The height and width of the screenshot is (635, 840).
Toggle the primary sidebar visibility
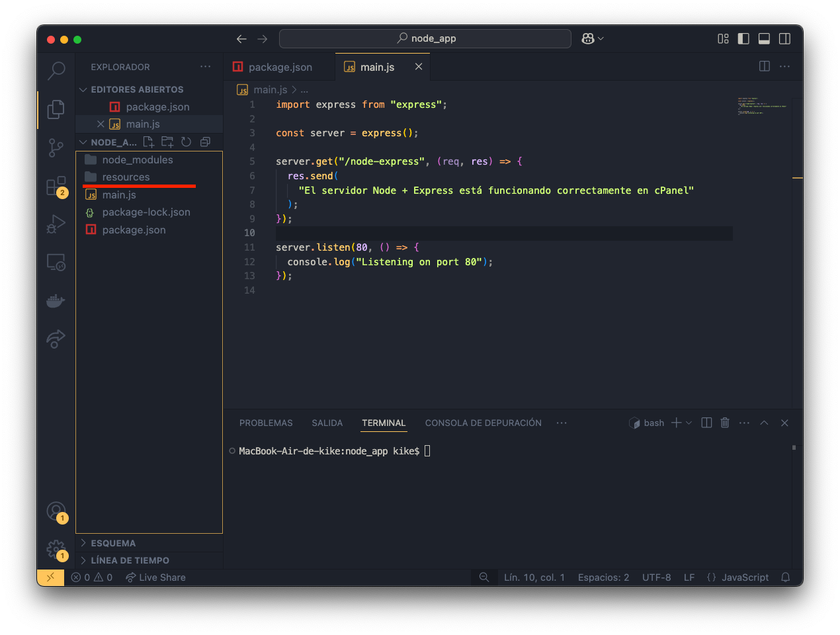(743, 39)
